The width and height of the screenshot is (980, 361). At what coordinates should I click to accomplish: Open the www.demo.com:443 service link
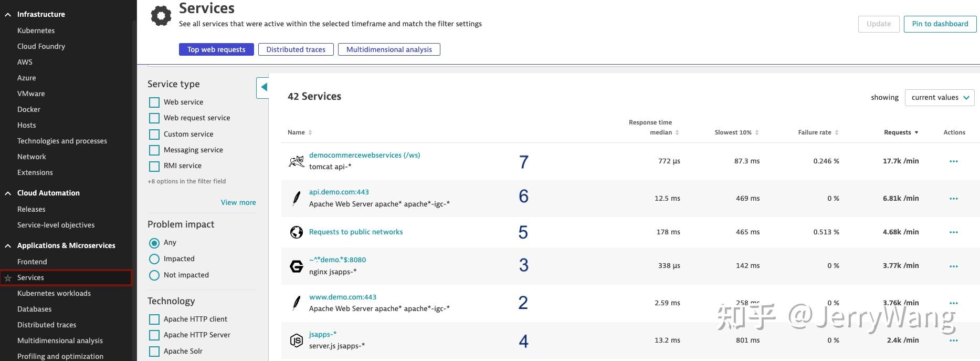[342, 297]
